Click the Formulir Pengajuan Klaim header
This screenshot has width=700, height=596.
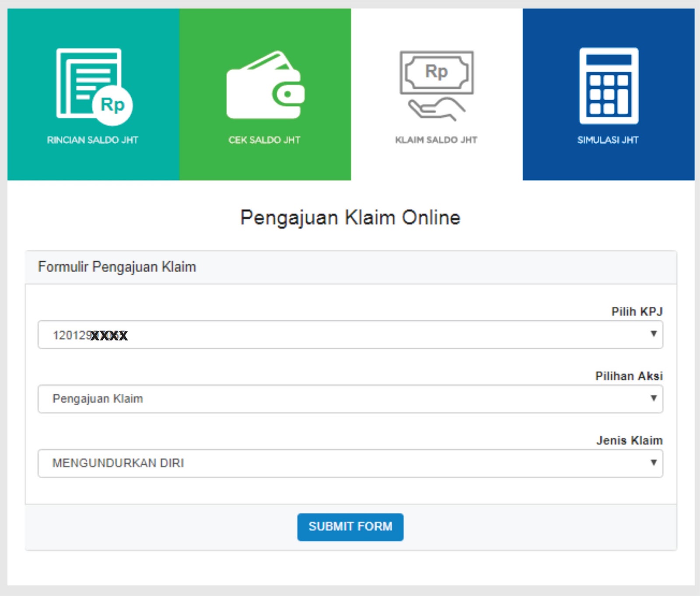pyautogui.click(x=116, y=266)
